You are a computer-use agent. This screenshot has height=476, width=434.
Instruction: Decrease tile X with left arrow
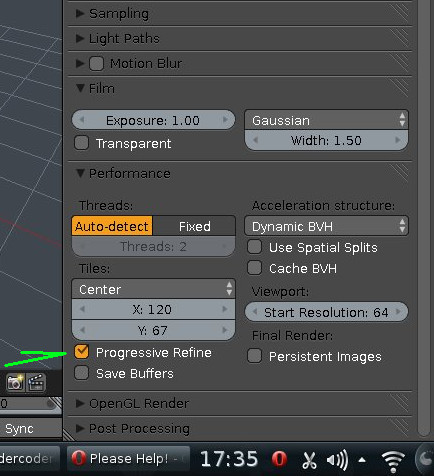(x=82, y=309)
